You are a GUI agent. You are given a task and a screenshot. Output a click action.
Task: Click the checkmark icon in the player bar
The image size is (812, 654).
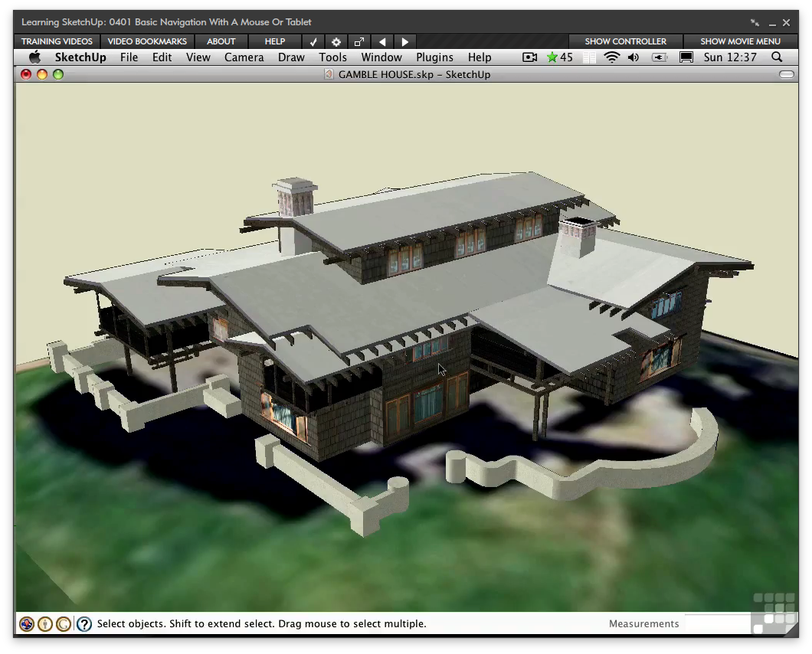tap(313, 42)
